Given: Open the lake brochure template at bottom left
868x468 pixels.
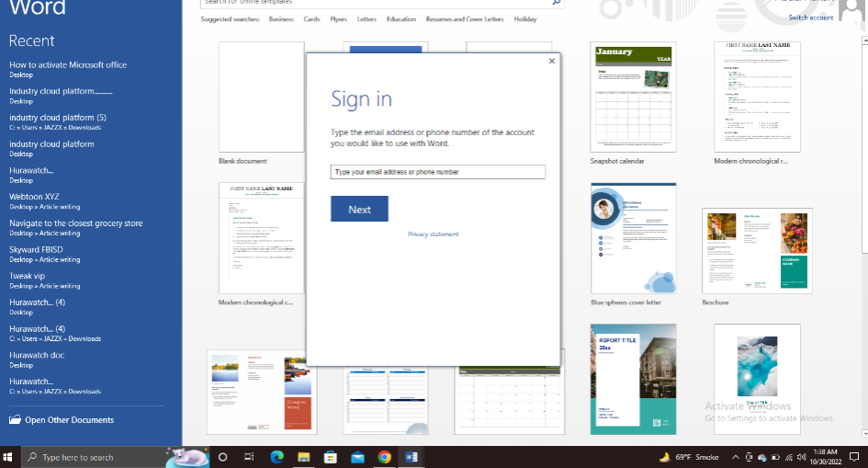Looking at the screenshot, I should pyautogui.click(x=262, y=392).
